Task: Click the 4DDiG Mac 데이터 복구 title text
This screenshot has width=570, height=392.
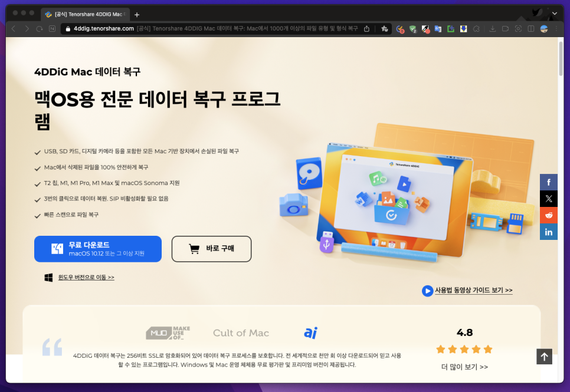Action: (x=87, y=72)
